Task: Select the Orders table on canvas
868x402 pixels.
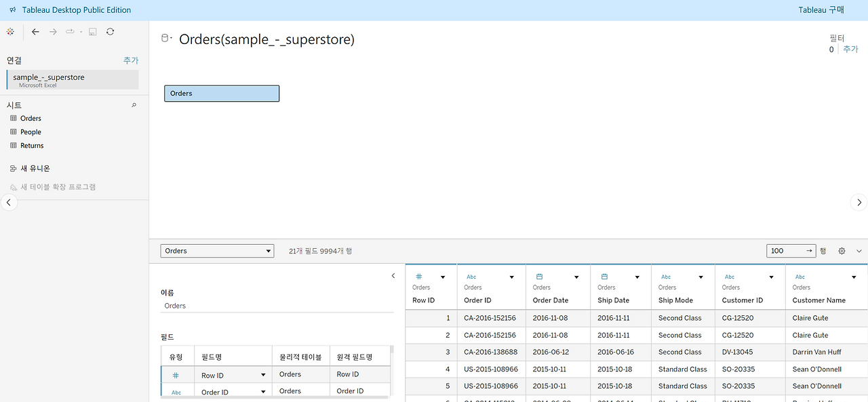Action: pyautogui.click(x=222, y=94)
